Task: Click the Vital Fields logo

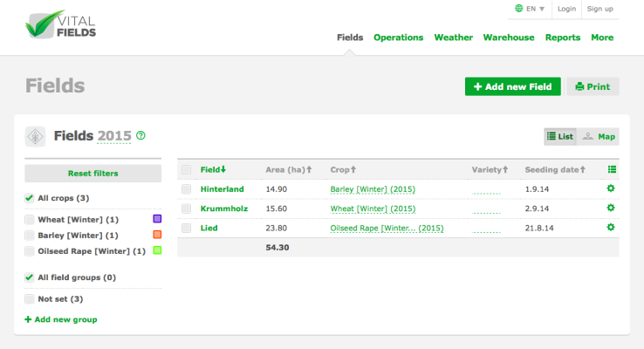Action: tap(60, 24)
